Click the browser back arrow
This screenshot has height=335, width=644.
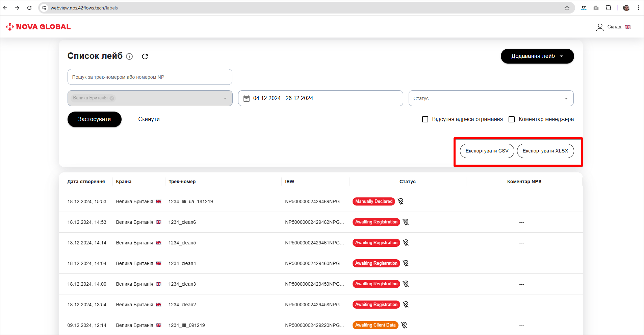coord(5,8)
